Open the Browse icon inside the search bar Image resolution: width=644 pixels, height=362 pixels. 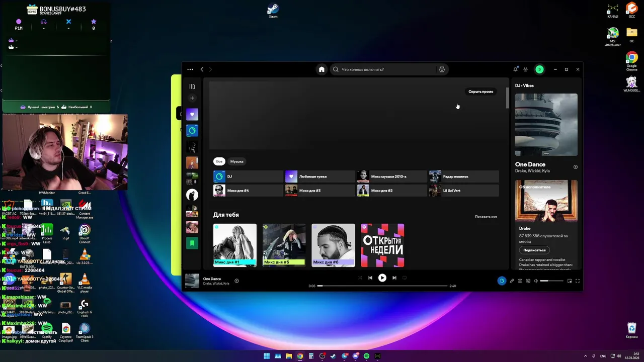pos(442,69)
